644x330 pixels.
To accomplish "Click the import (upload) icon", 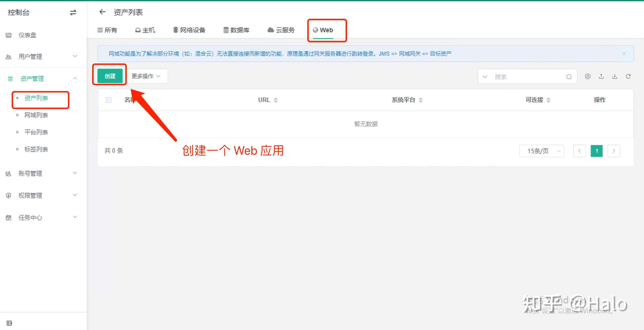I will [x=601, y=76].
